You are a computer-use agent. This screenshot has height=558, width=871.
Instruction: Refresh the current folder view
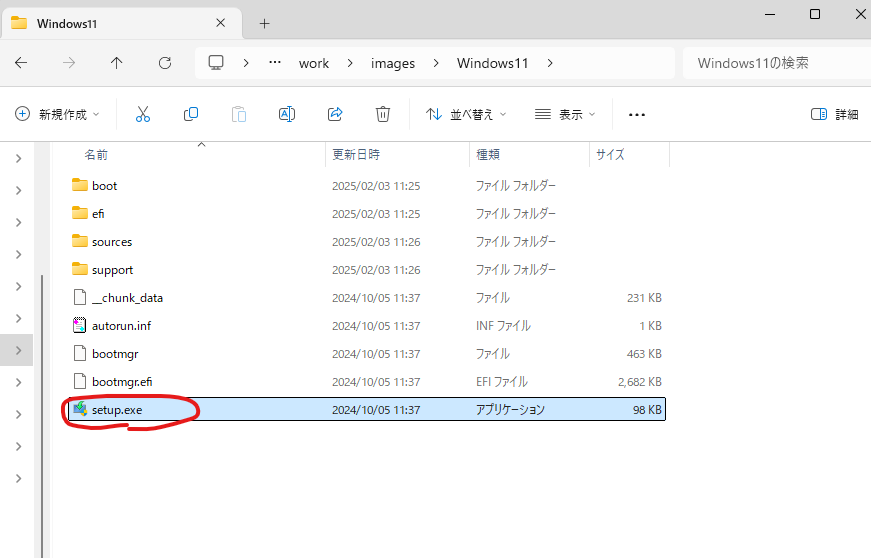165,63
